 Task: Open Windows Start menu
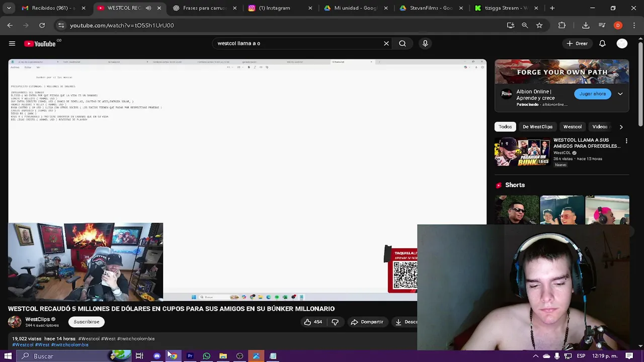click(x=8, y=356)
